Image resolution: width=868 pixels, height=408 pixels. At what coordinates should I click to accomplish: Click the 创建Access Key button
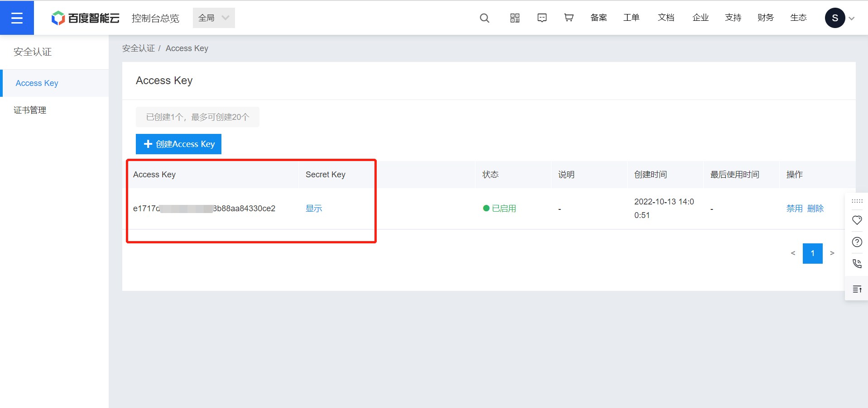tap(178, 144)
